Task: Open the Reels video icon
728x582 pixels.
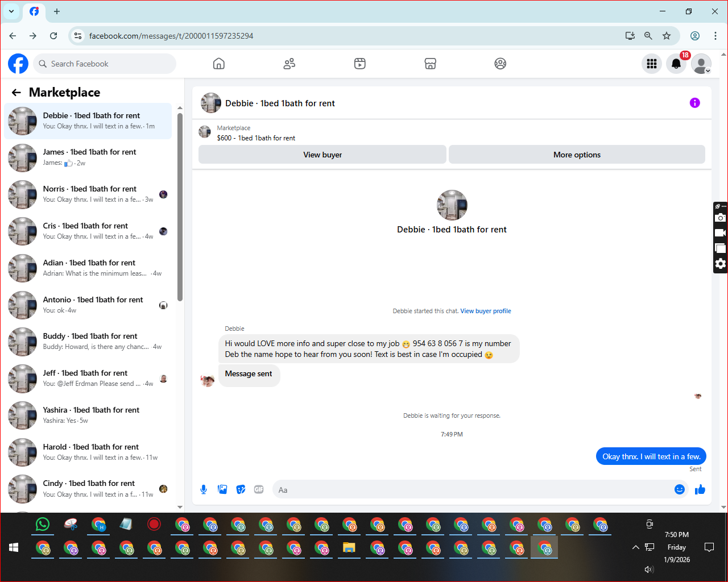Action: pos(360,64)
